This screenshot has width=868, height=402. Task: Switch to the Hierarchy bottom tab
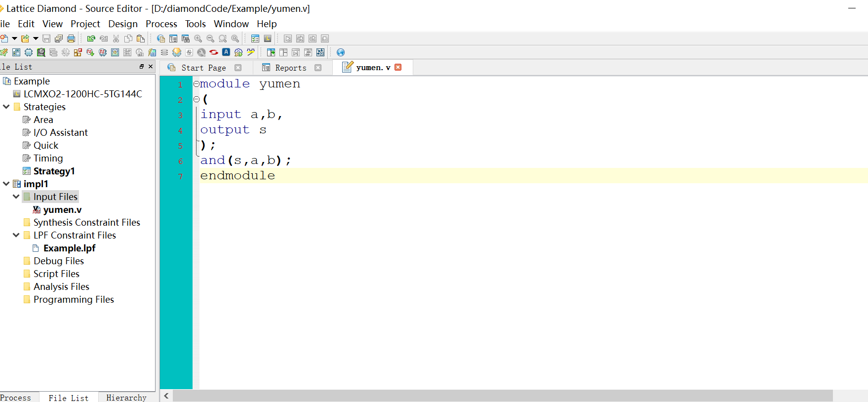coord(126,397)
